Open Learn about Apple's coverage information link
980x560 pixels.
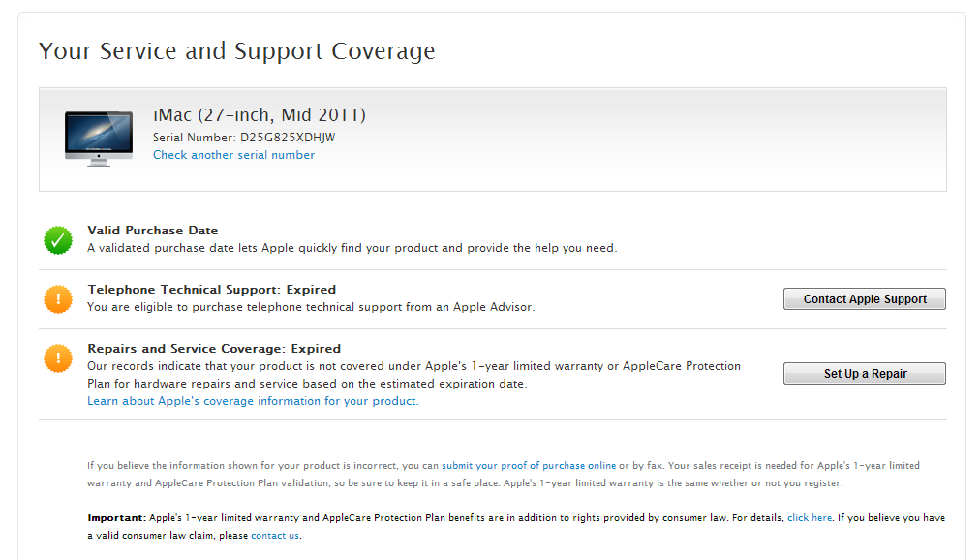pos(253,401)
